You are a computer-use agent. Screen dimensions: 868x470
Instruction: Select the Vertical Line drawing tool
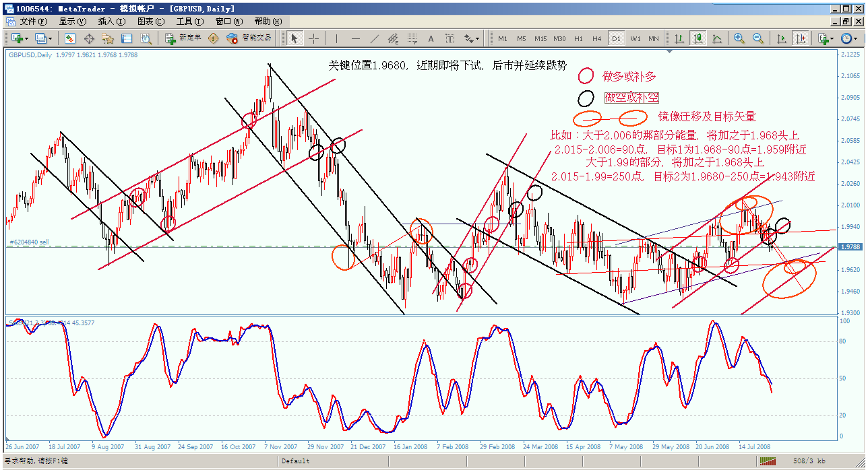(336, 38)
